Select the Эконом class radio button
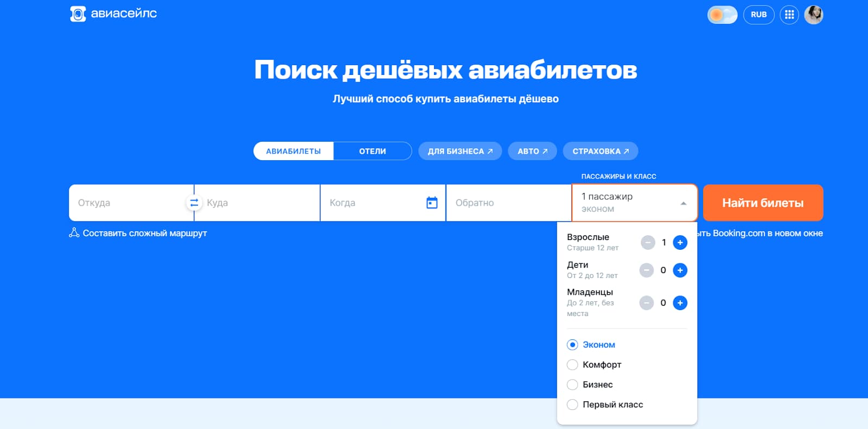The width and height of the screenshot is (868, 429). point(572,345)
